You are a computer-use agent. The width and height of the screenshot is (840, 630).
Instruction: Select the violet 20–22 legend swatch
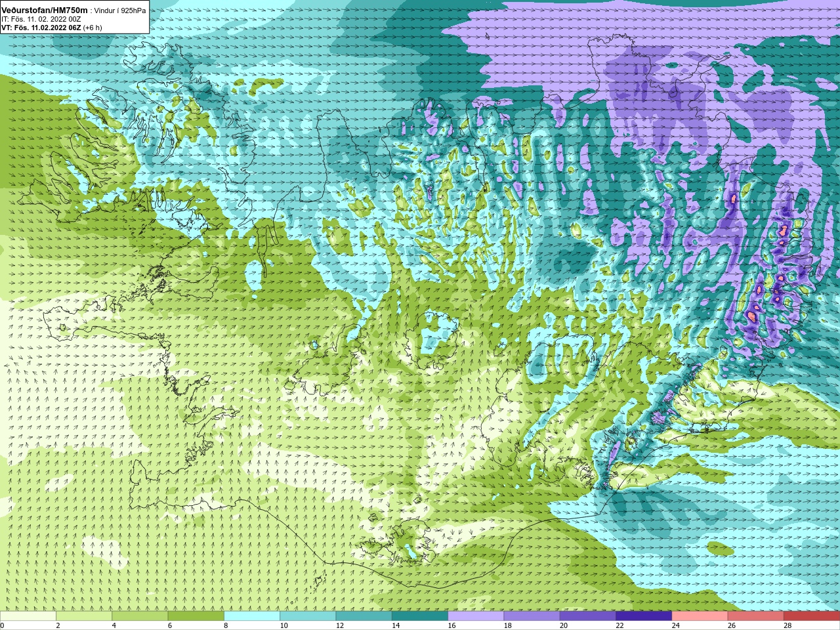[588, 616]
